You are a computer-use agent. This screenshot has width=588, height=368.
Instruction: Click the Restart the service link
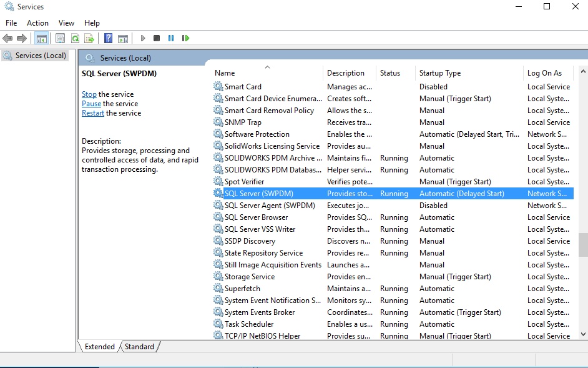pos(93,113)
